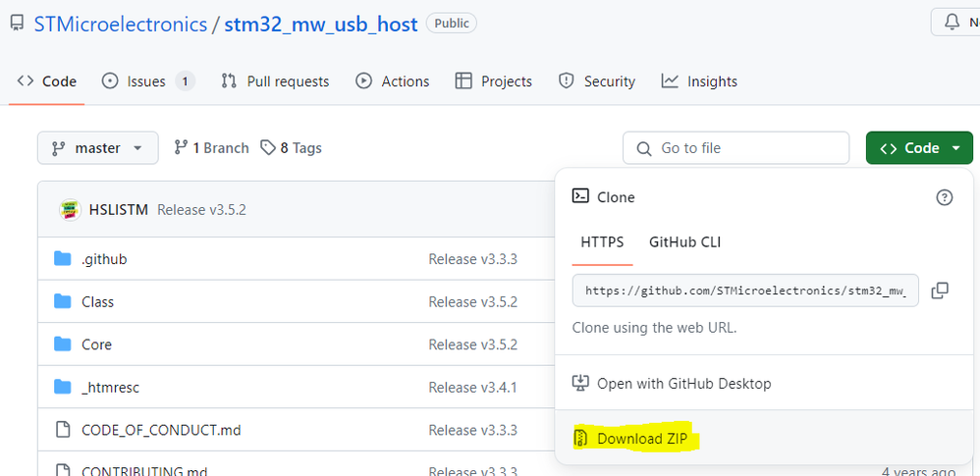980x476 pixels.
Task: Click the notifications bell icon
Action: point(952,24)
